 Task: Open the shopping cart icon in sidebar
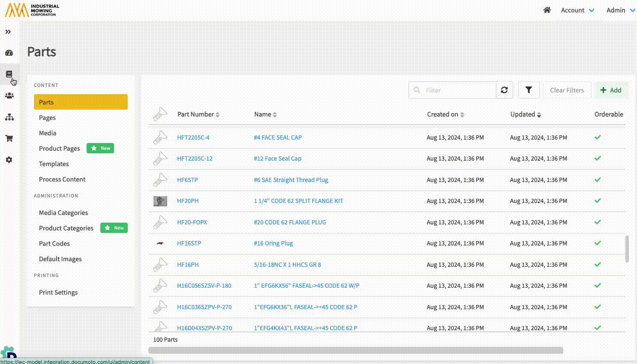tap(9, 138)
